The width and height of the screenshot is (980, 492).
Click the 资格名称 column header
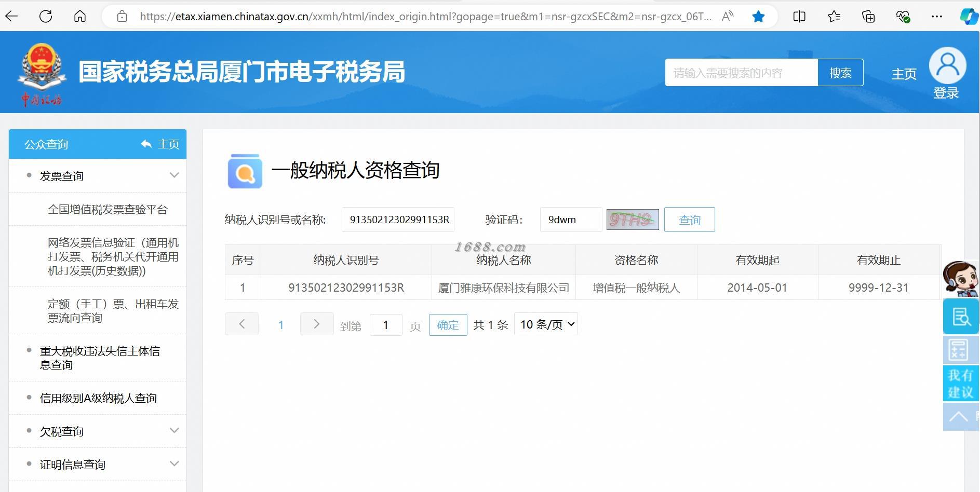coord(636,260)
